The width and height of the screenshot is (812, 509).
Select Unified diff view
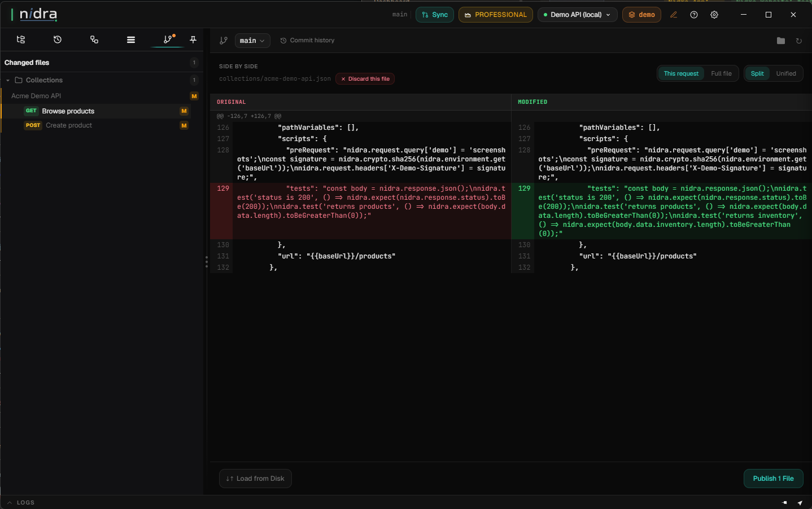point(786,73)
